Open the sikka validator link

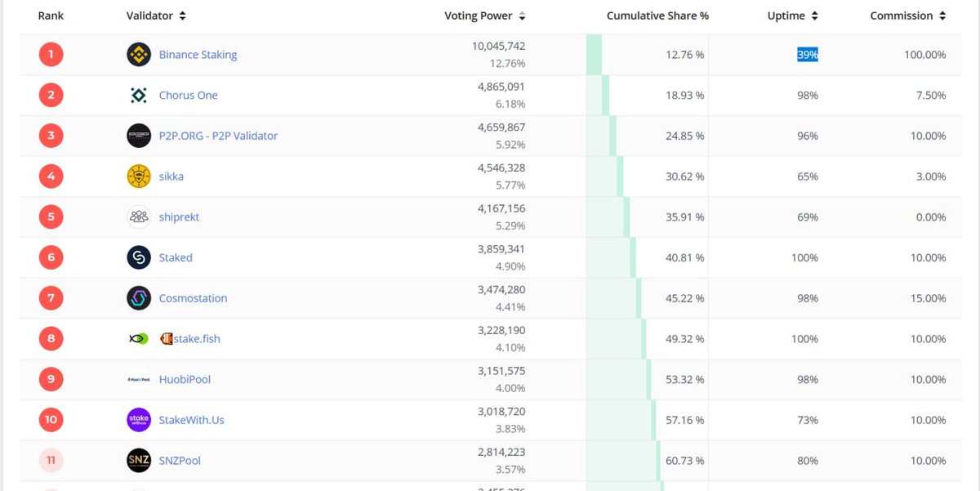tap(171, 176)
